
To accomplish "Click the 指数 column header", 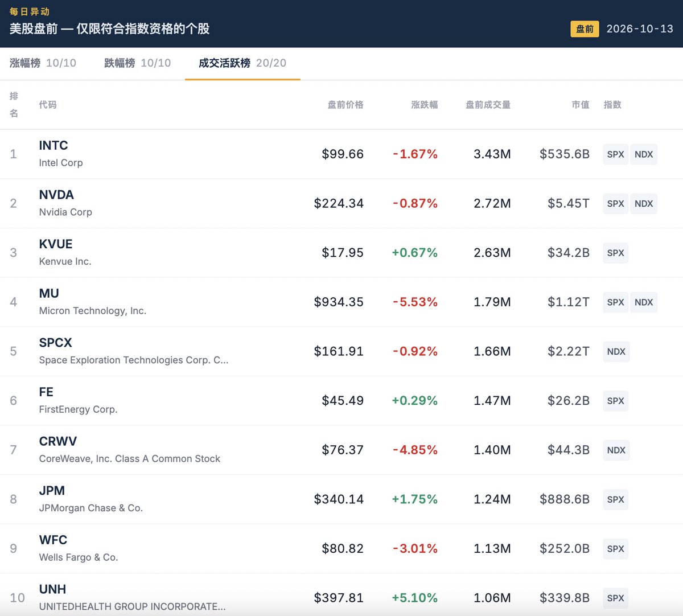I will tap(612, 105).
